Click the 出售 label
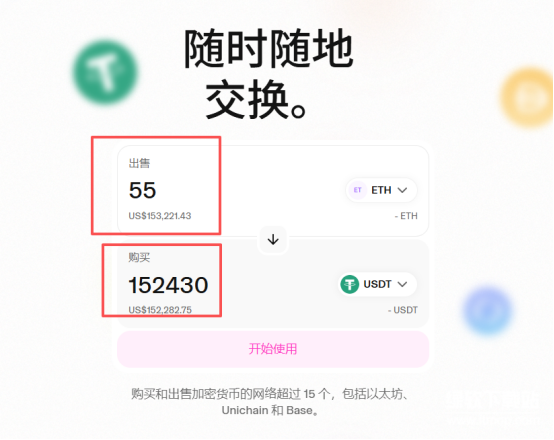Image resolution: width=554 pixels, height=440 pixels. tap(139, 163)
